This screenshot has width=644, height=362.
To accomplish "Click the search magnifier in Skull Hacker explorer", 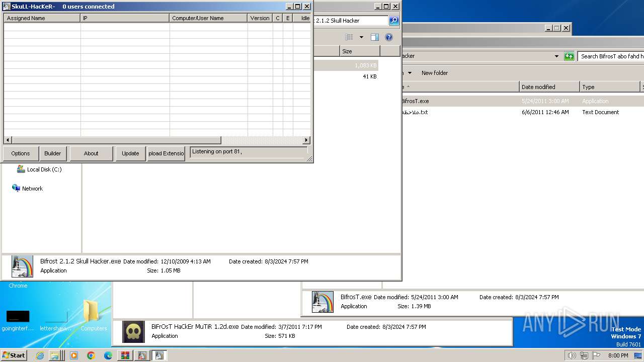I will [x=394, y=21].
